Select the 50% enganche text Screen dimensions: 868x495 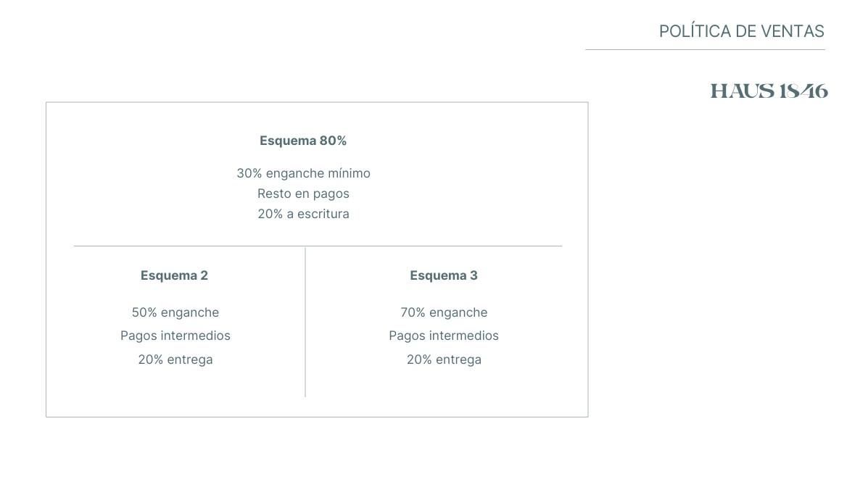click(175, 312)
